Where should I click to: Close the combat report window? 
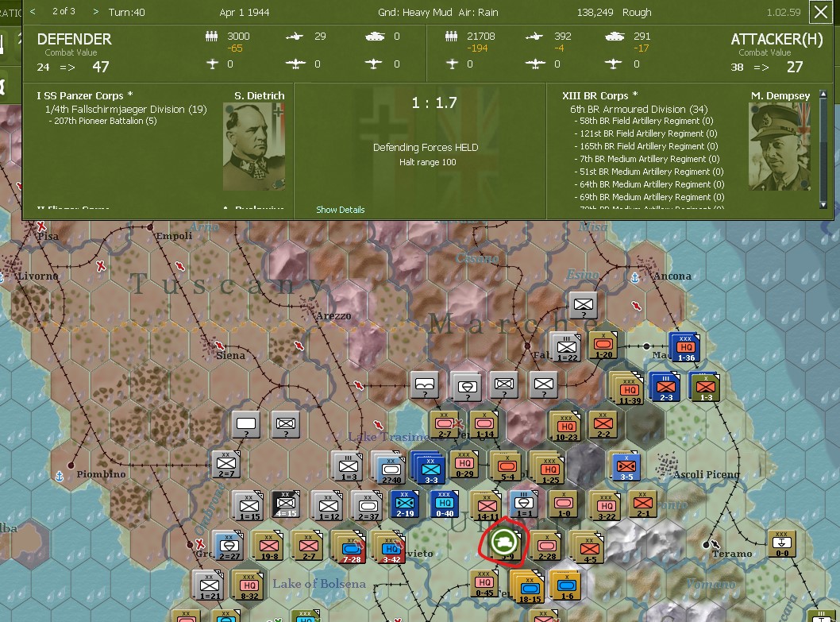point(821,12)
